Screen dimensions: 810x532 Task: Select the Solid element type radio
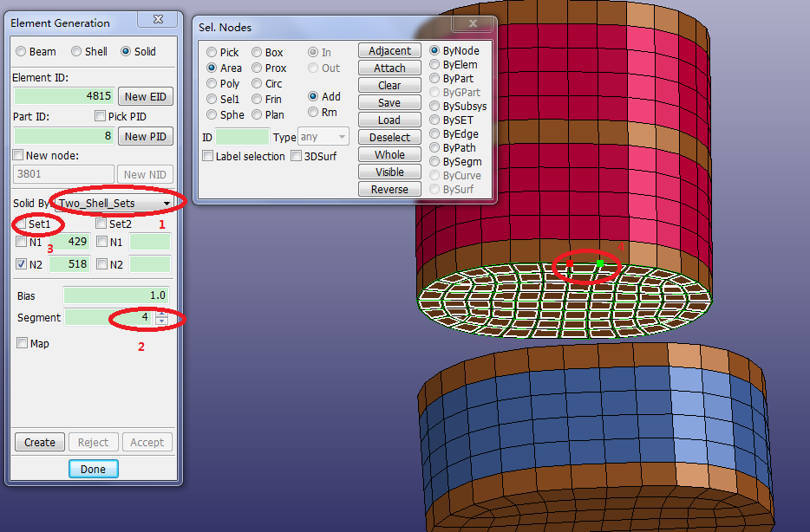pyautogui.click(x=127, y=51)
